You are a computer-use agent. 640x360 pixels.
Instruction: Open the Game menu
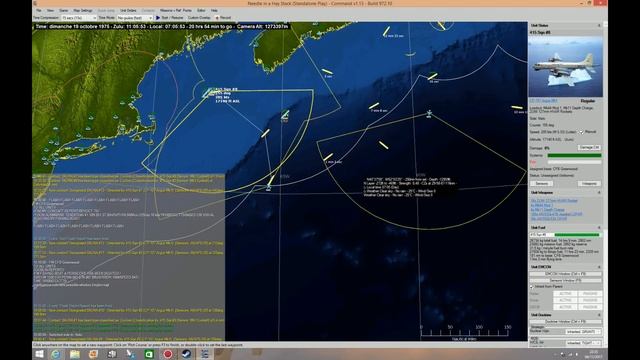point(64,10)
